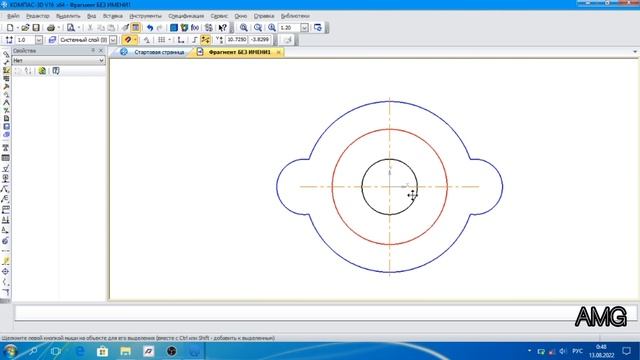Open the current step 1.0 dropdown arrow
This screenshot has width=640, height=360.
[x=39, y=40]
